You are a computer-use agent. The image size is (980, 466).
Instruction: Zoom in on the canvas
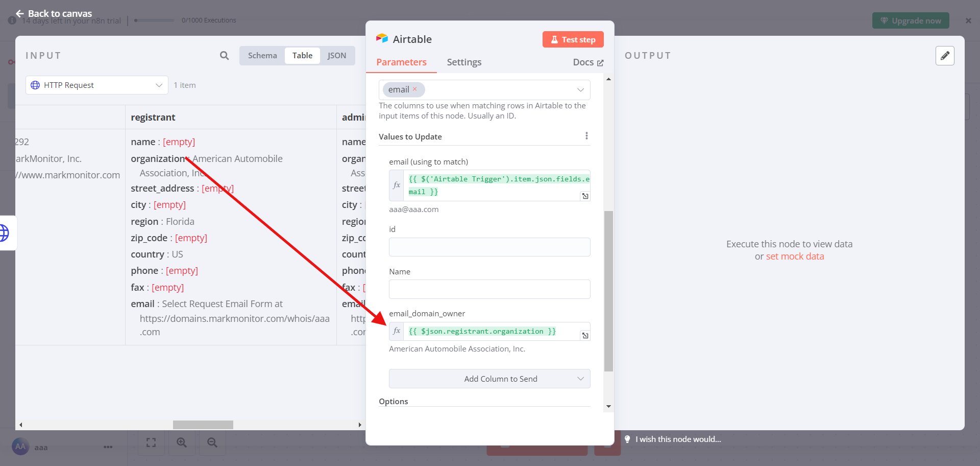[x=182, y=442]
